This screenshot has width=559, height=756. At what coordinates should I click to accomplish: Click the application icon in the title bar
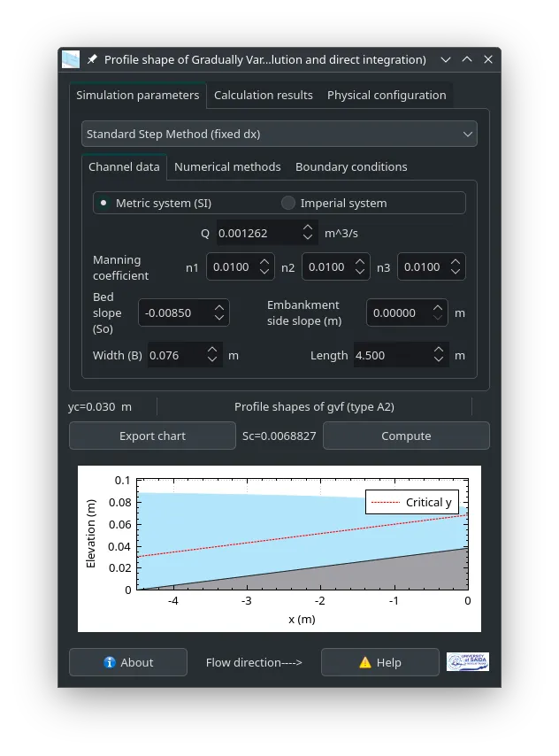point(71,60)
